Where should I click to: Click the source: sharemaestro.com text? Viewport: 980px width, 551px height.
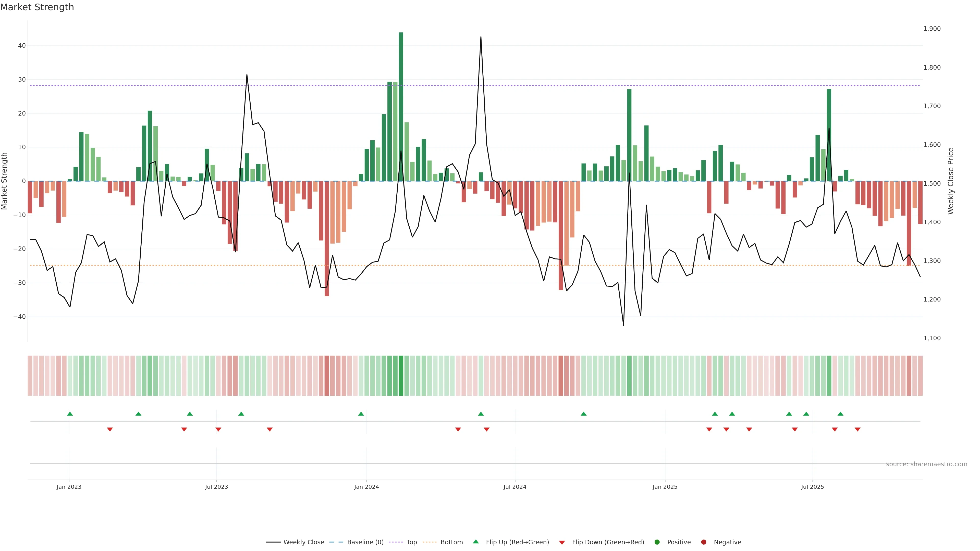pos(926,464)
